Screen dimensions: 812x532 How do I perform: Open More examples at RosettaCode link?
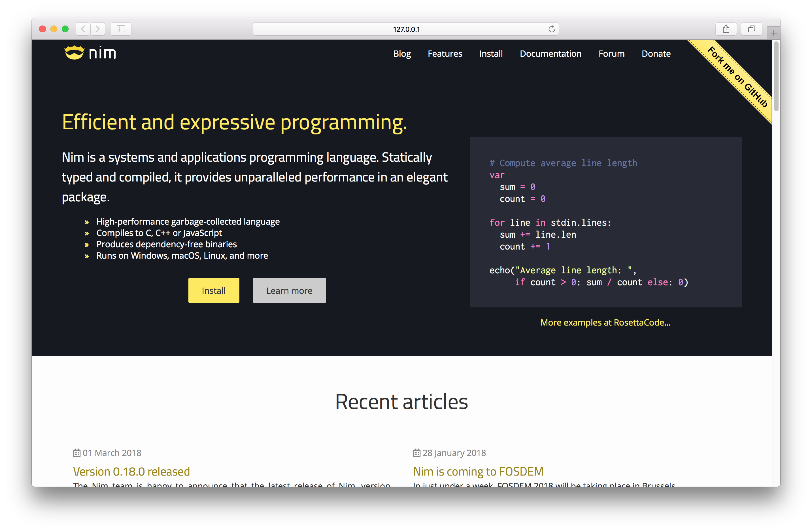pyautogui.click(x=605, y=322)
